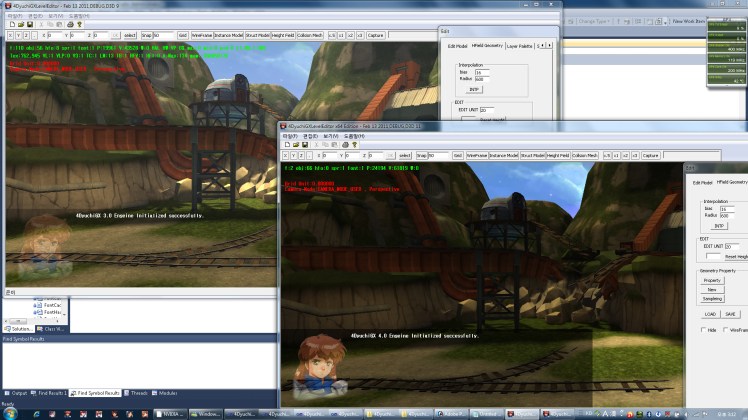
Task: Switch to Instance Model in back editor toolbar
Action: 229,35
